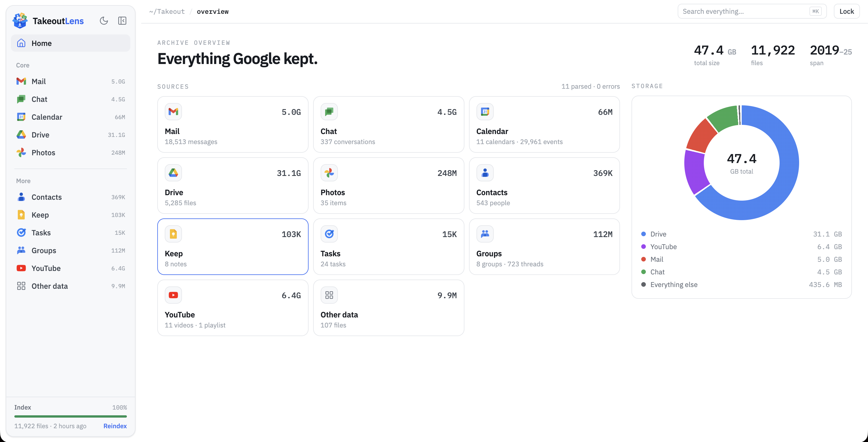
Task: Click the Contacts card's '543 people' text
Action: pos(493,203)
